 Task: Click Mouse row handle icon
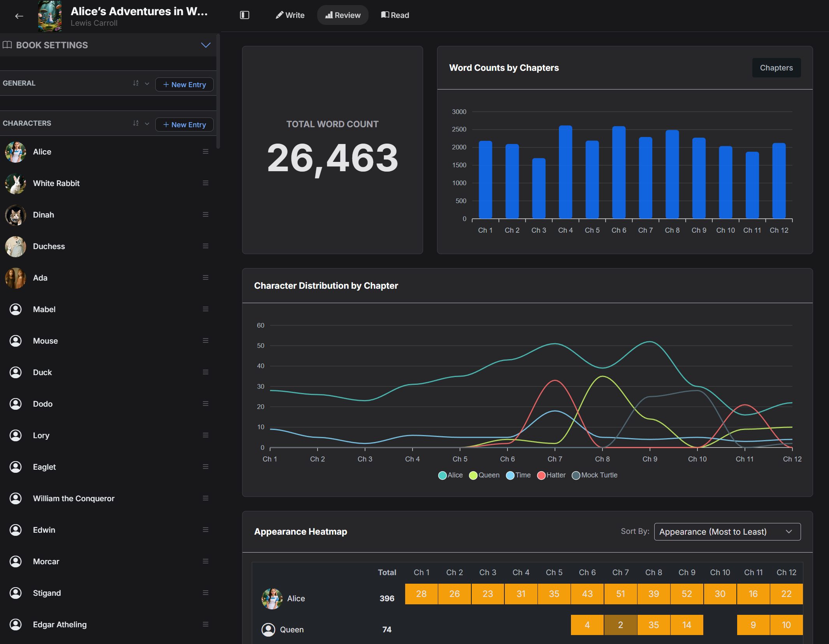coord(205,340)
